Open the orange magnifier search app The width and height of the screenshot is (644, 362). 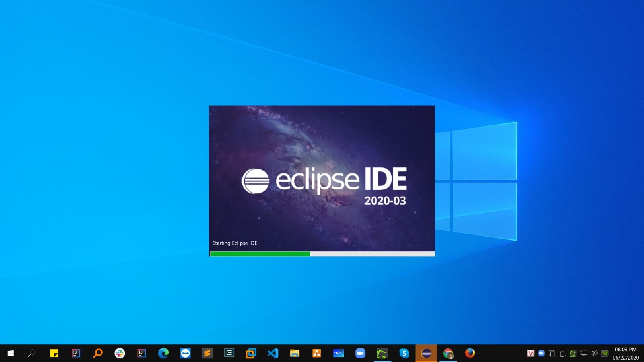click(97, 353)
